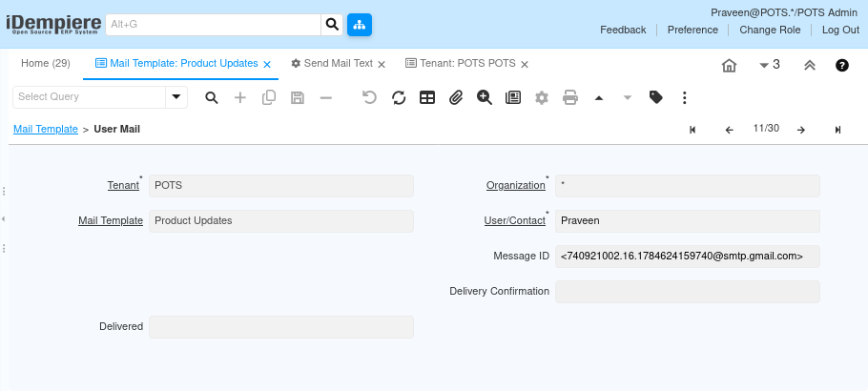
Task: Click the Tenant field label link
Action: pyautogui.click(x=123, y=186)
